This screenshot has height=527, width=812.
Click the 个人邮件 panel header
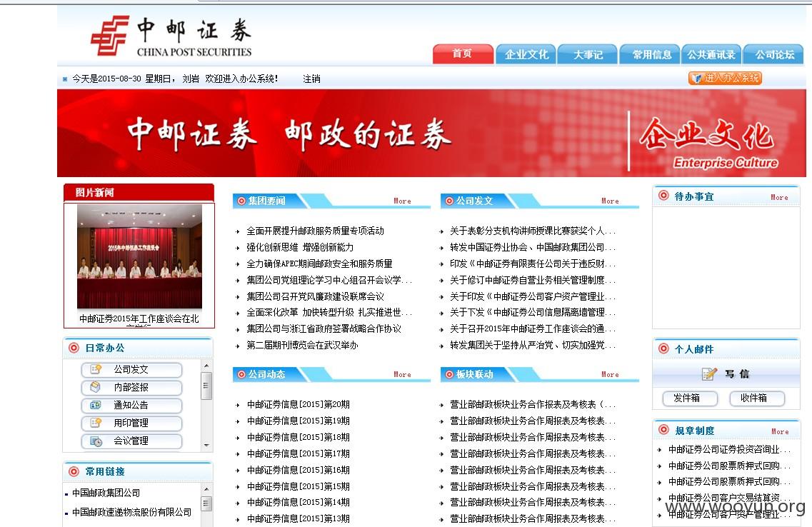(726, 349)
